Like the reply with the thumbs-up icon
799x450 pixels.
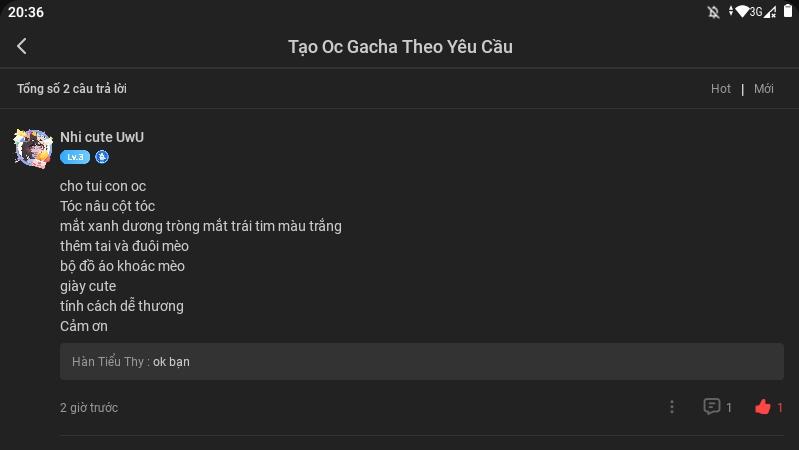(763, 407)
